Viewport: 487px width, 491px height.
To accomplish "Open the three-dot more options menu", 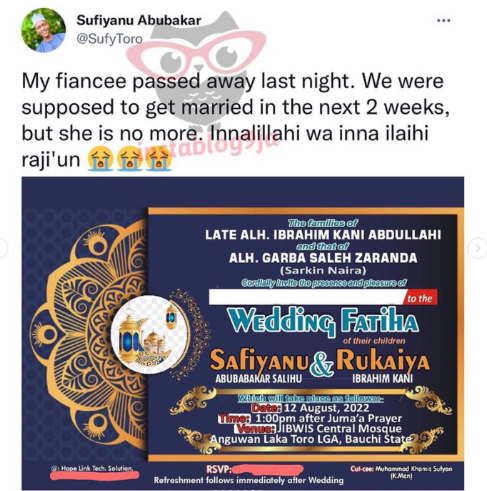I will pyautogui.click(x=444, y=21).
